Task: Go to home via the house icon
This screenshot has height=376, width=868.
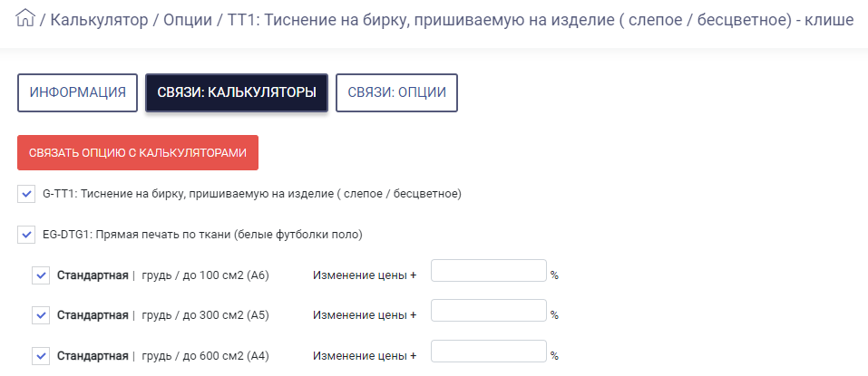Action: tap(25, 19)
